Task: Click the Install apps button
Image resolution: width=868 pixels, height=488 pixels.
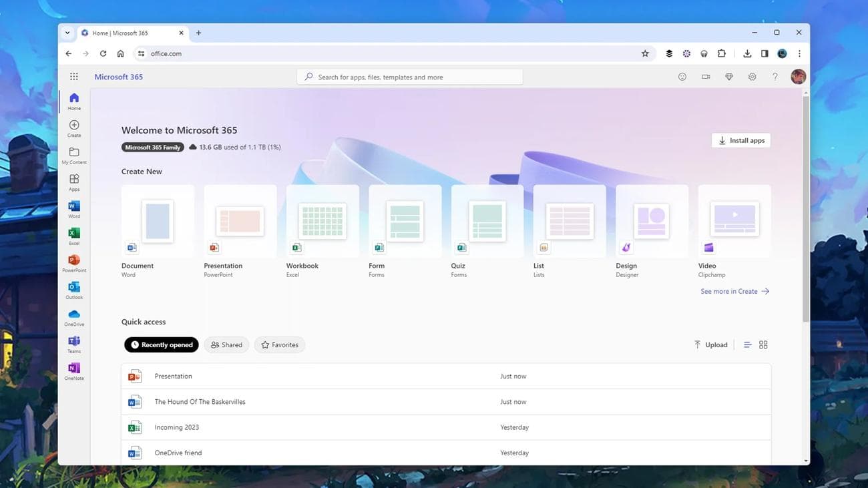Action: [x=740, y=140]
